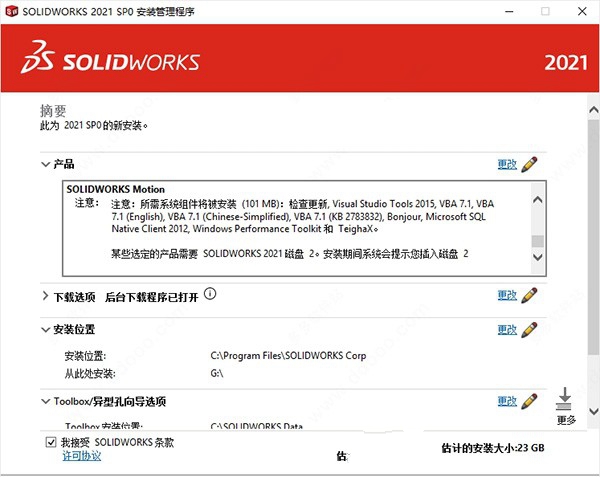Image resolution: width=600 pixels, height=477 pixels.
Task: Minimize the installation manager window
Action: pyautogui.click(x=509, y=11)
